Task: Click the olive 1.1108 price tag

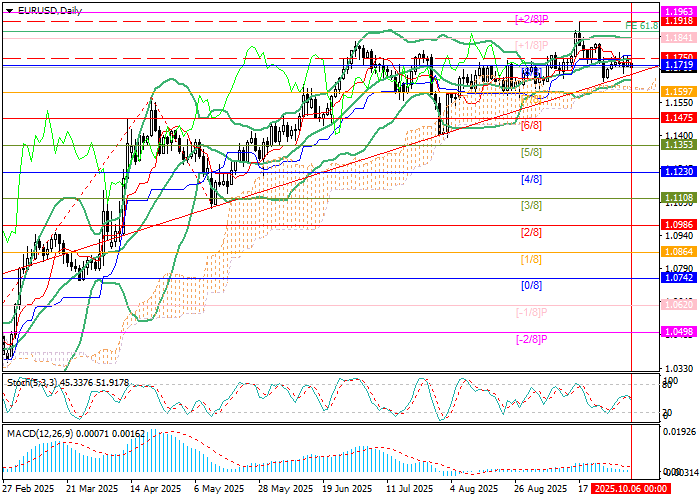Action: coord(680,198)
